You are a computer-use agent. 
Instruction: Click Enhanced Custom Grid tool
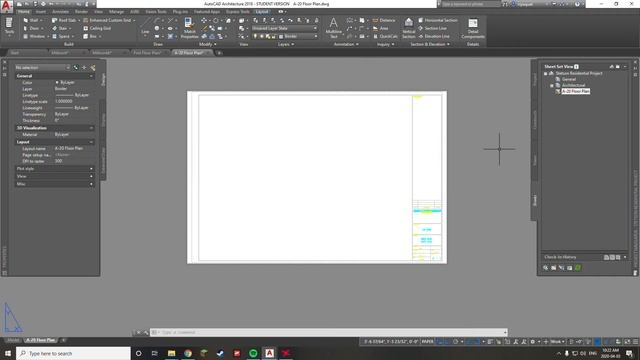[x=108, y=20]
